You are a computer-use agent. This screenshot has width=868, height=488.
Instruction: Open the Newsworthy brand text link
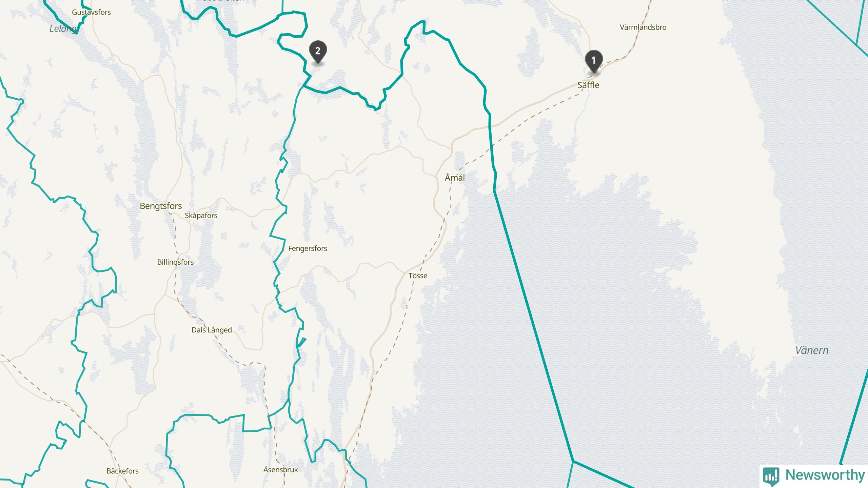coord(825,475)
